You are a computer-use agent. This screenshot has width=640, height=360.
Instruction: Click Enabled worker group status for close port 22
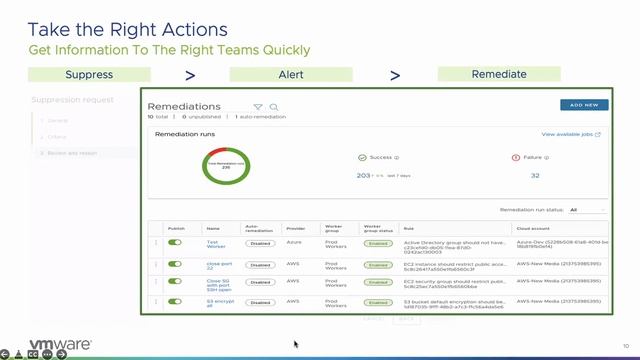(378, 265)
